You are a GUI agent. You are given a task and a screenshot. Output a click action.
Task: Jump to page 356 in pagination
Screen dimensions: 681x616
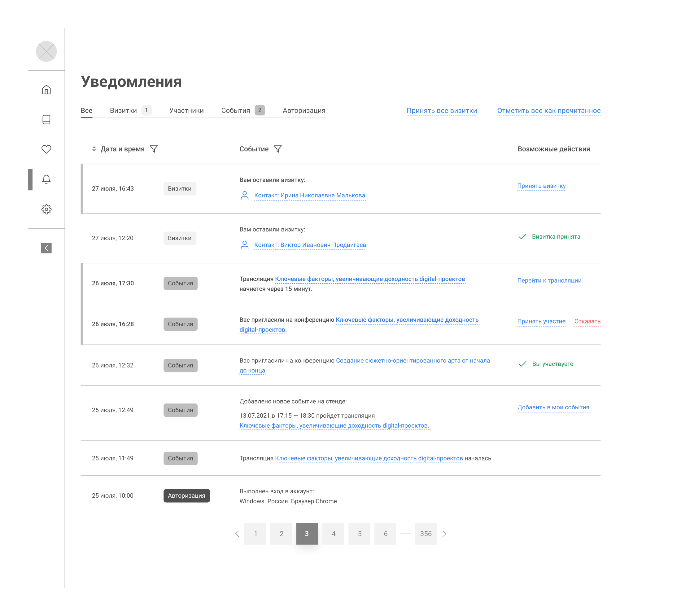click(x=426, y=534)
